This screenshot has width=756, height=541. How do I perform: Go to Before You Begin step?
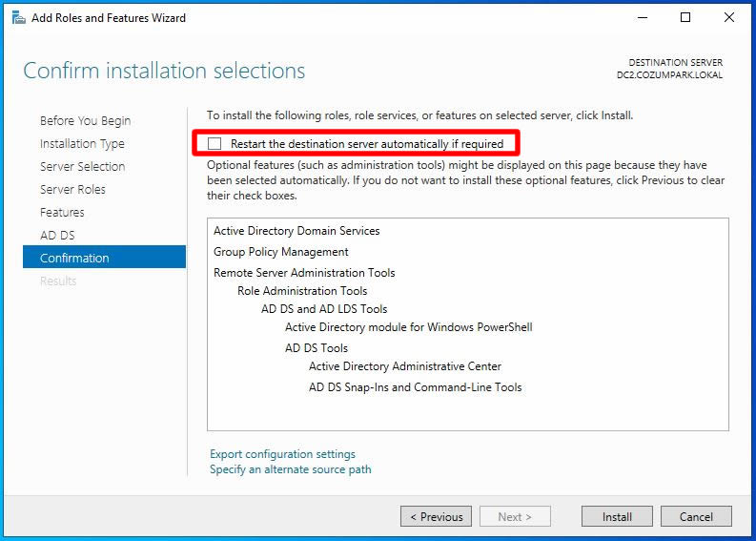[85, 121]
